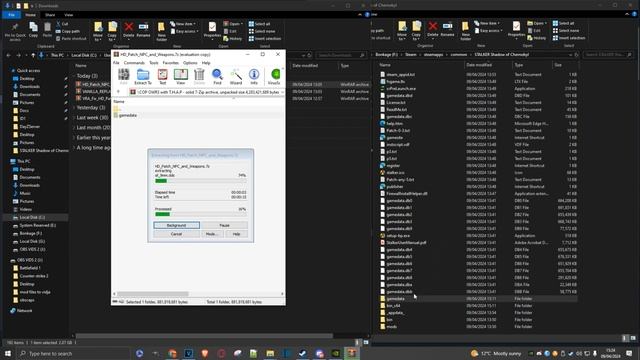640x360 pixels.
Task: Click the Steam icon in the taskbar
Action: pos(303,353)
